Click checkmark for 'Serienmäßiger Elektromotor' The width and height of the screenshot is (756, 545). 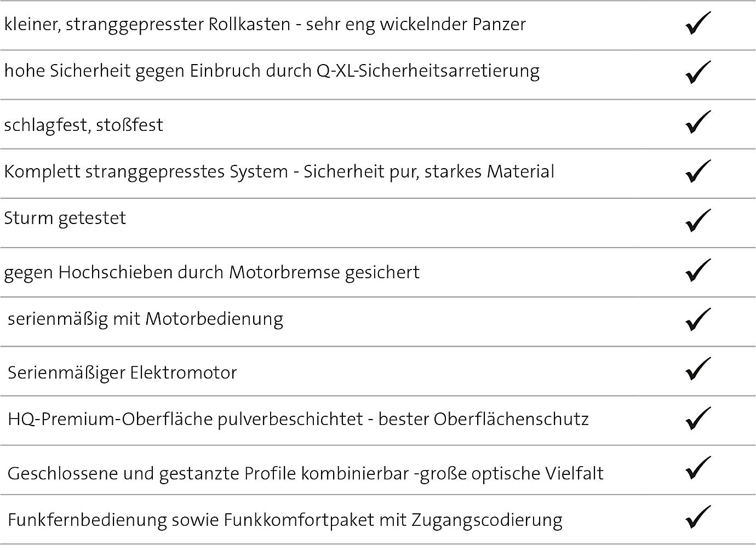698,369
